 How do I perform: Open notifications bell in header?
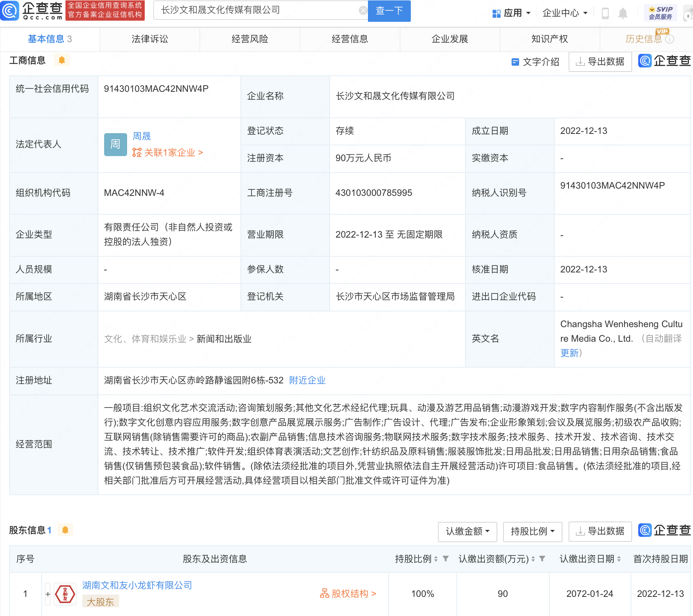(x=623, y=13)
